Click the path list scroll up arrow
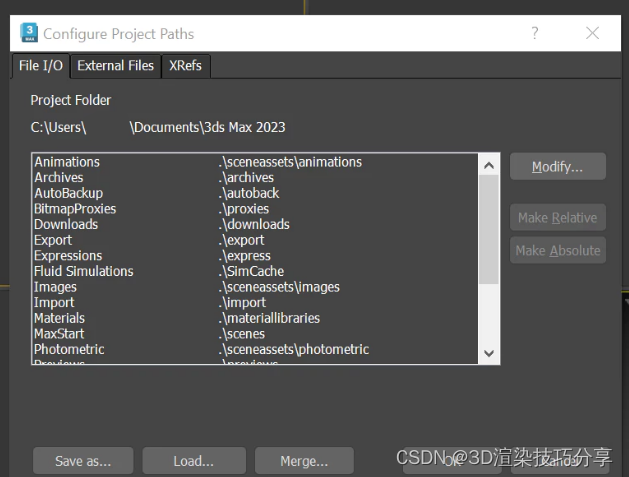The width and height of the screenshot is (629, 477). coord(489,165)
